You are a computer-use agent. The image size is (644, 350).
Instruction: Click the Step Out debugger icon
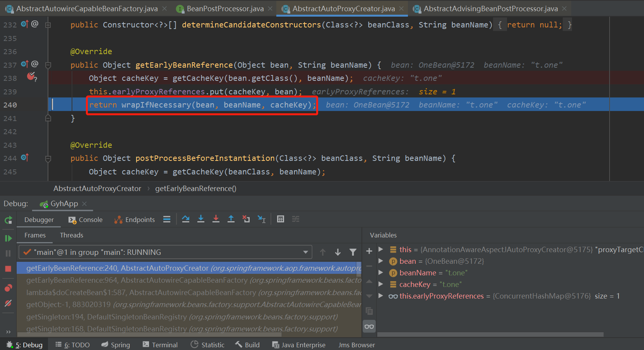pos(231,219)
